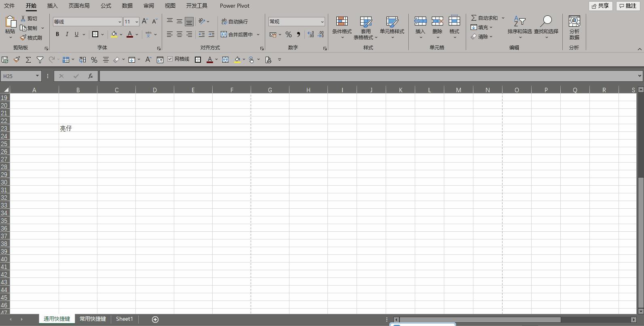This screenshot has height=326, width=644.
Task: Switch to the 页面布局 tab
Action: (79, 6)
